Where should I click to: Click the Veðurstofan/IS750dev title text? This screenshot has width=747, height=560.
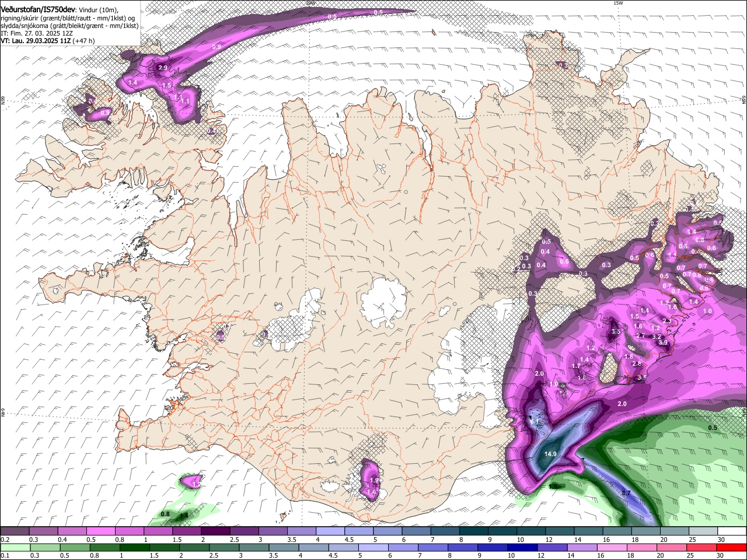tap(37, 10)
